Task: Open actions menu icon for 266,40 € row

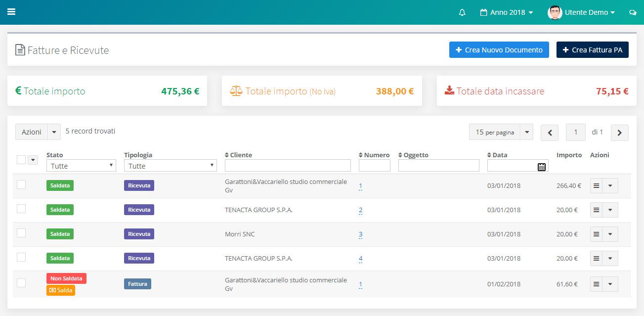Action: (x=597, y=185)
